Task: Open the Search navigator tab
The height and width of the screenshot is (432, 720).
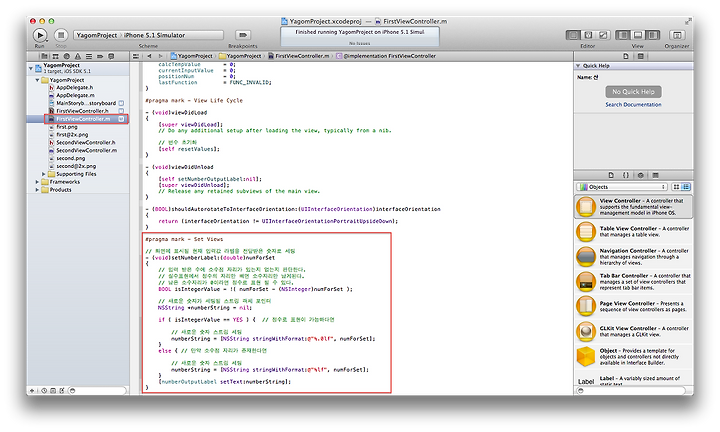Action: coord(67,56)
